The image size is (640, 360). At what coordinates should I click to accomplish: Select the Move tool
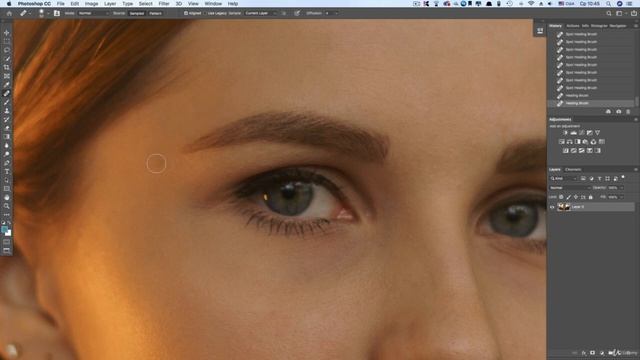7,33
